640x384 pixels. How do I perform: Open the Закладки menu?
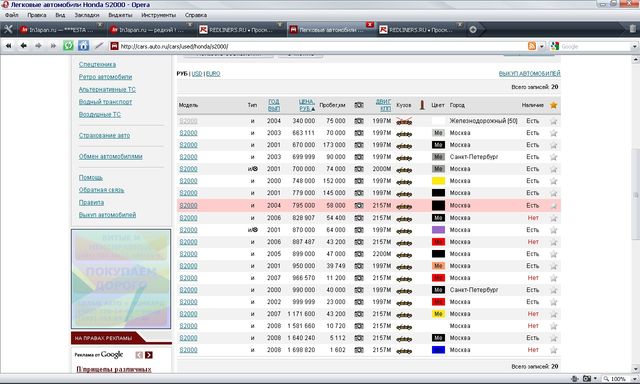click(87, 15)
